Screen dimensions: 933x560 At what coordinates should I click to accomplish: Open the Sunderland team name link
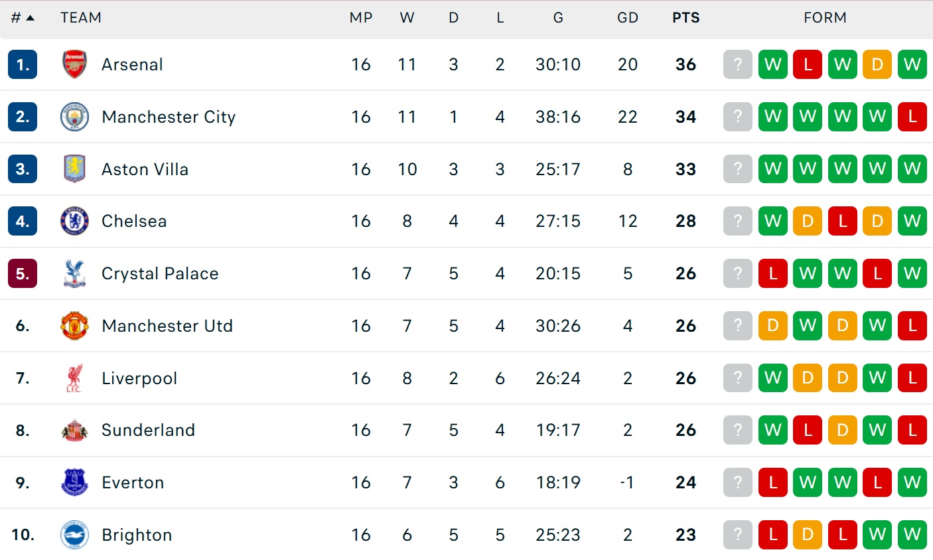pyautogui.click(x=148, y=431)
